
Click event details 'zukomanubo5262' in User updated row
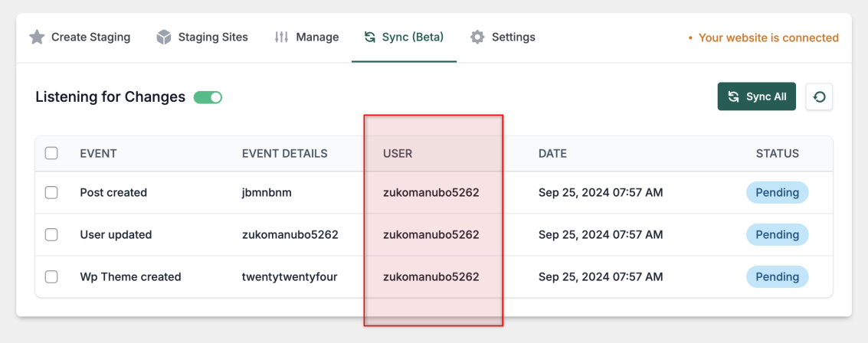(x=290, y=234)
